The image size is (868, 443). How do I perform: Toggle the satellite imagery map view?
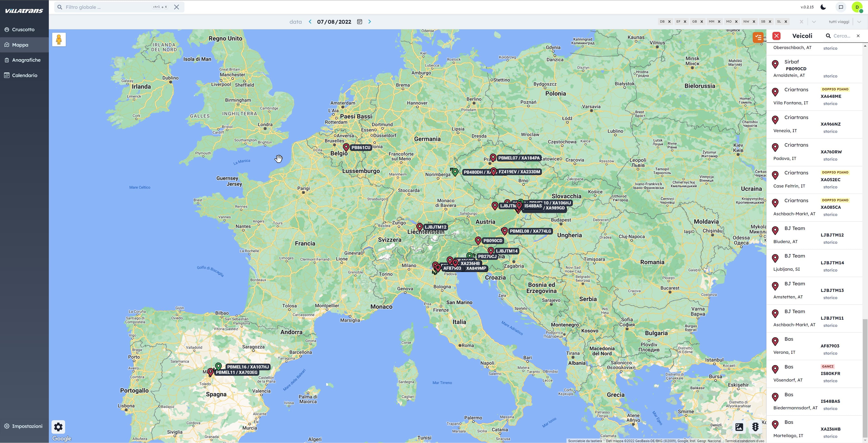click(x=739, y=427)
